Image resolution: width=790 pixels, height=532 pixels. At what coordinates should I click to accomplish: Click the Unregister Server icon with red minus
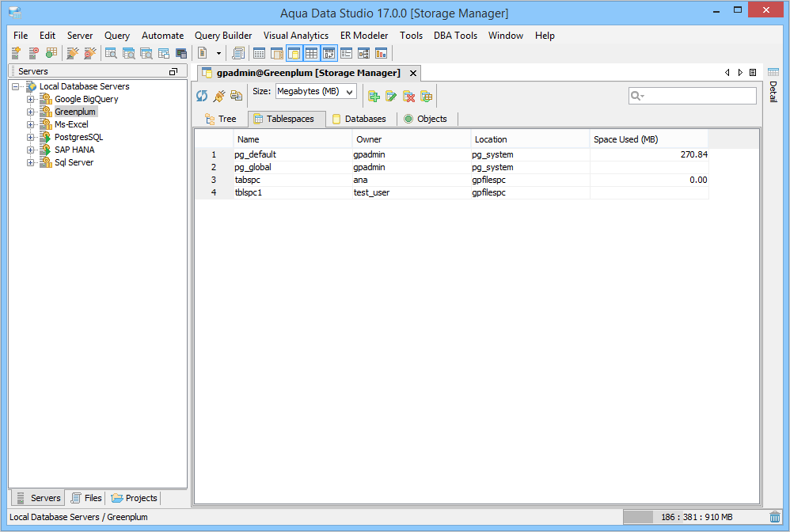point(33,52)
